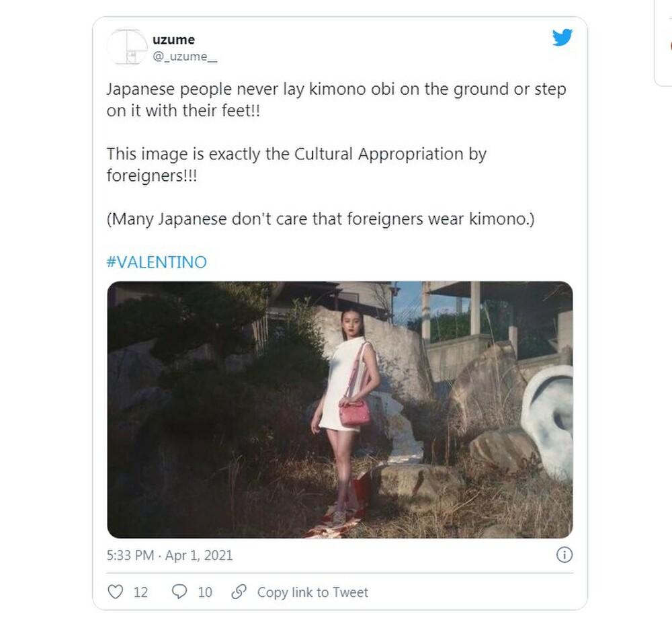
Task: Click the parenthetical "Many Japanese don't care" line
Action: (321, 219)
